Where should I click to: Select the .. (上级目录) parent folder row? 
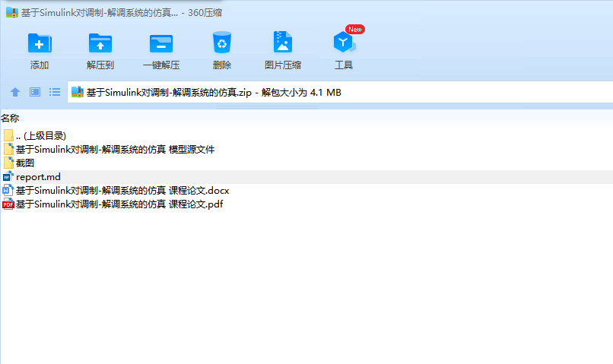(306, 136)
